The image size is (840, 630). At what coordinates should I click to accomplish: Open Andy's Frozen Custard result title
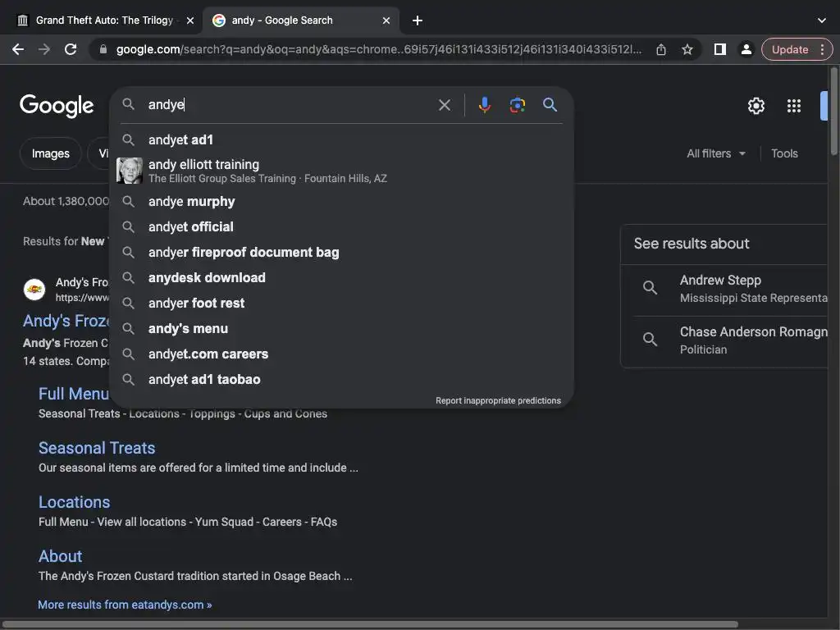66,321
